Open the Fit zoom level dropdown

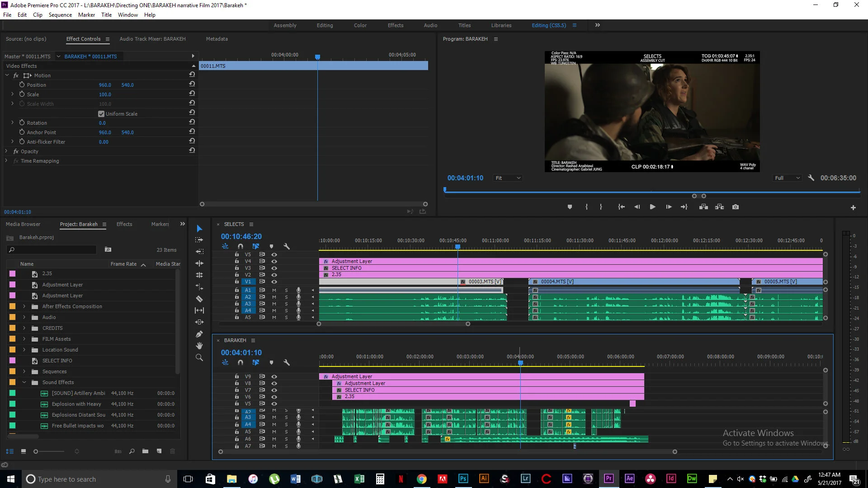[508, 178]
